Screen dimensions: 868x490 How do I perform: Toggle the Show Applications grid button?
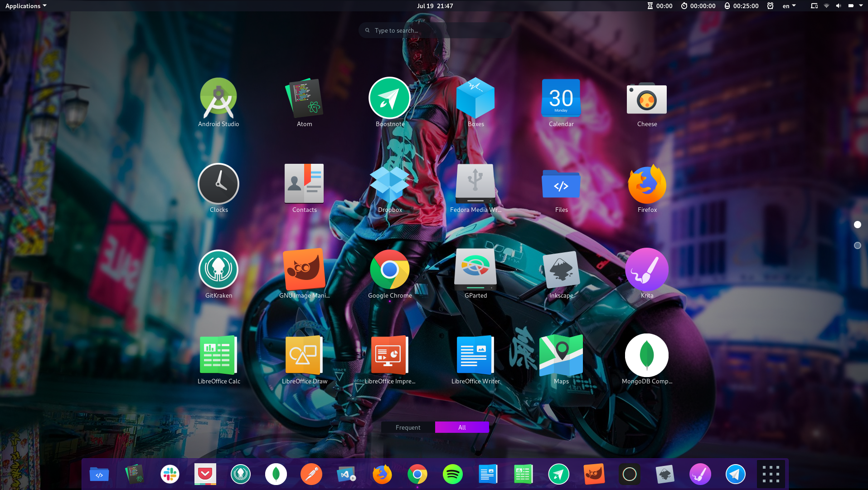click(x=771, y=475)
